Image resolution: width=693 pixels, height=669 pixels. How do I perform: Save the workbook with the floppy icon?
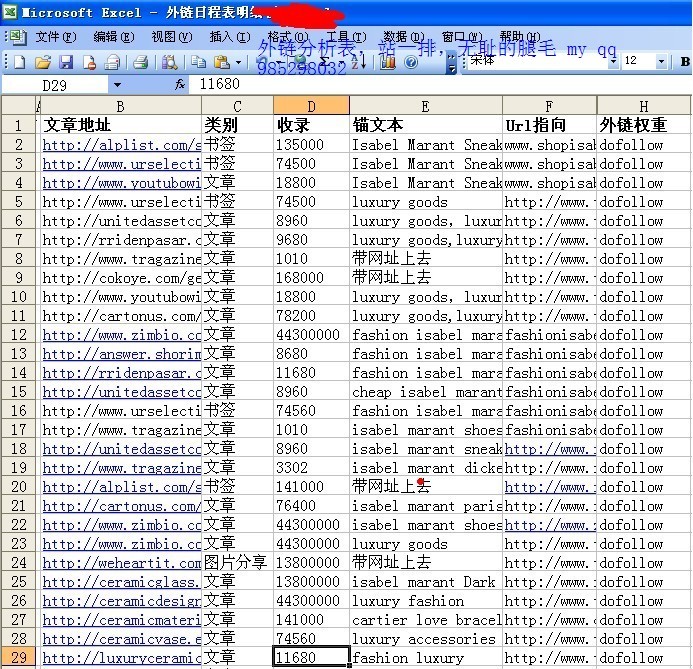click(x=64, y=62)
